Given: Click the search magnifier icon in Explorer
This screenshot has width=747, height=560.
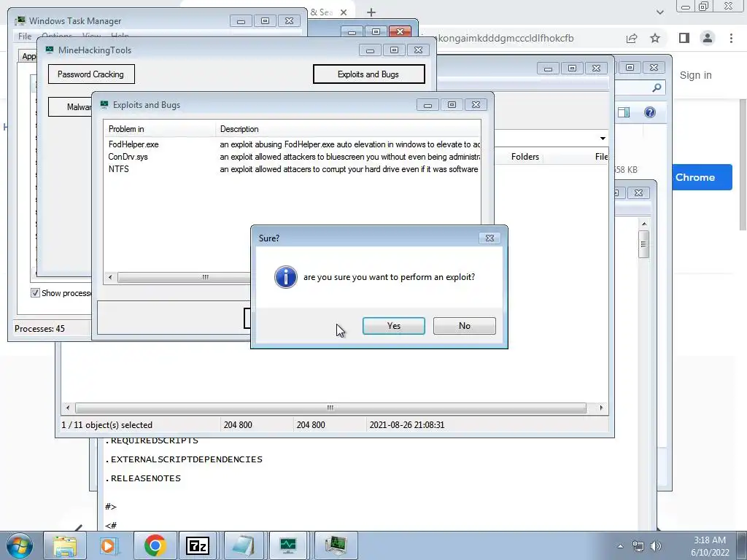Looking at the screenshot, I should coord(657,87).
